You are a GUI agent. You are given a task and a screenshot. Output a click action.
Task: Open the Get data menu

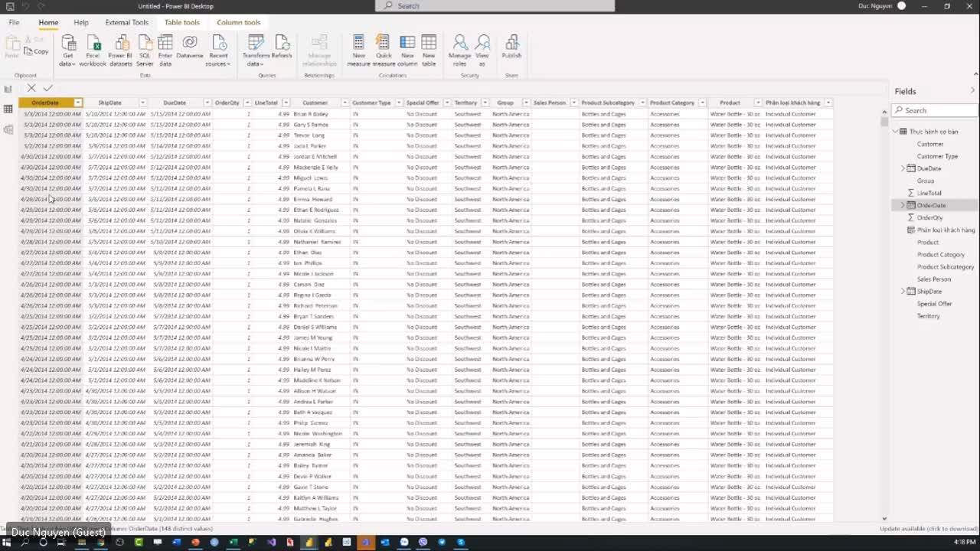68,51
